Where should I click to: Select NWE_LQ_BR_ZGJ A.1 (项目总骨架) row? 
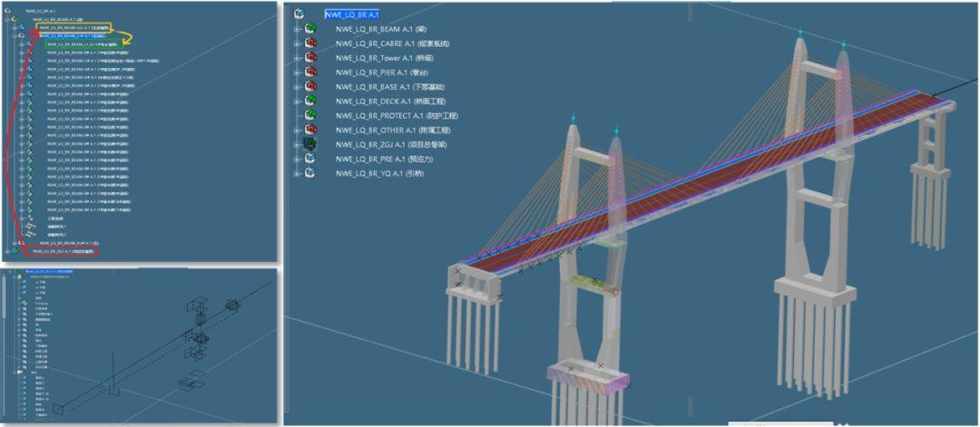pyautogui.click(x=391, y=145)
